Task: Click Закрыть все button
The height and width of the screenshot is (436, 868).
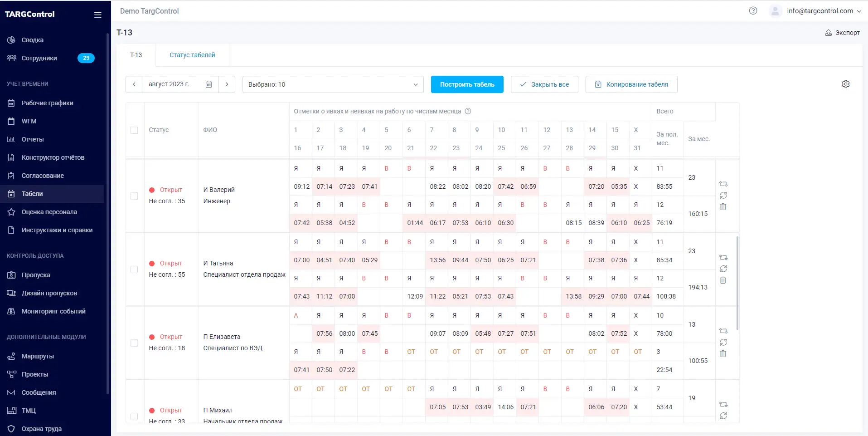Action: 544,84
